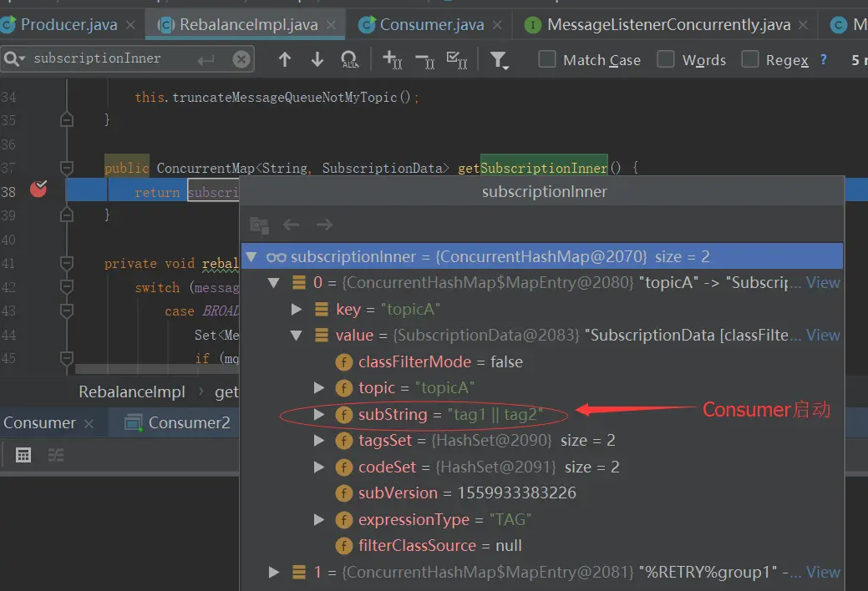Image resolution: width=868 pixels, height=591 pixels.
Task: Close the Consumer debug session tab
Action: point(89,424)
